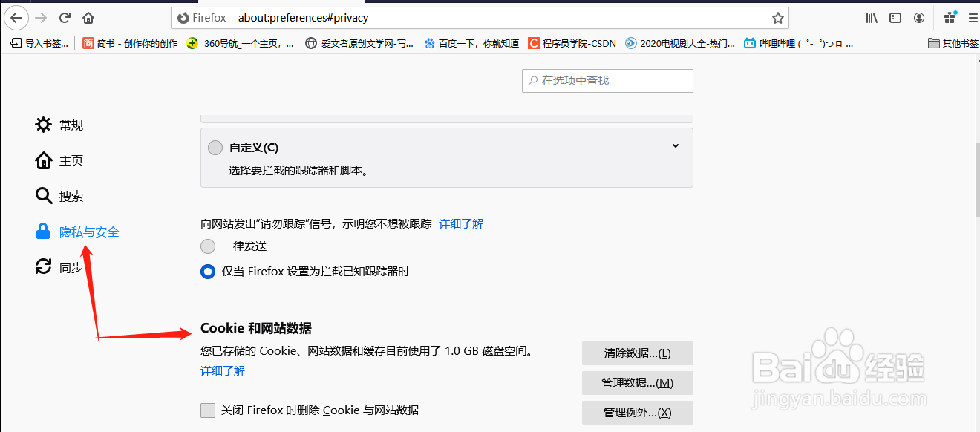Open the 程序员学院-CSDN bookmark

point(572,43)
